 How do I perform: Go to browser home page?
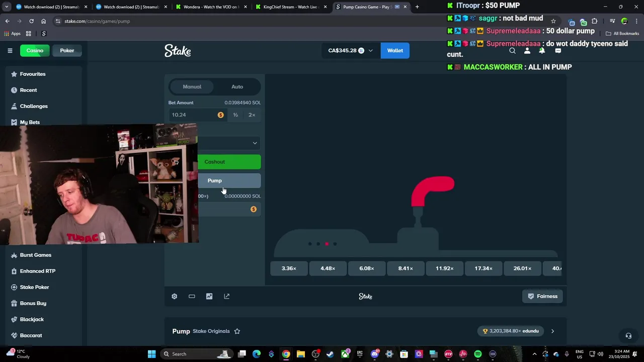click(x=44, y=21)
